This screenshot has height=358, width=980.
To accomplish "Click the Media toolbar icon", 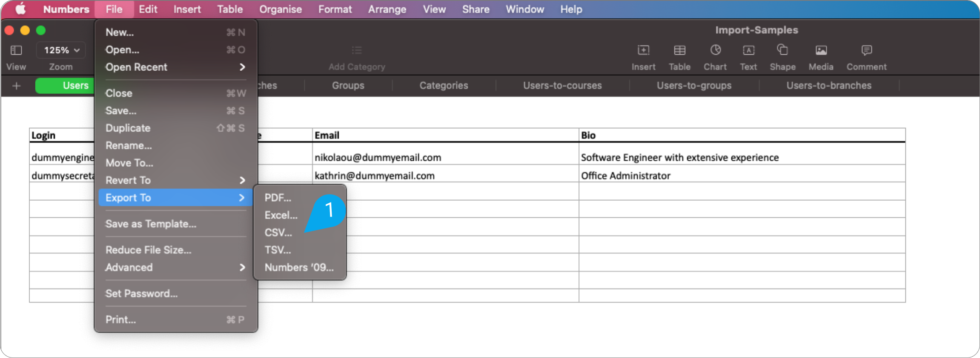I will [x=821, y=51].
